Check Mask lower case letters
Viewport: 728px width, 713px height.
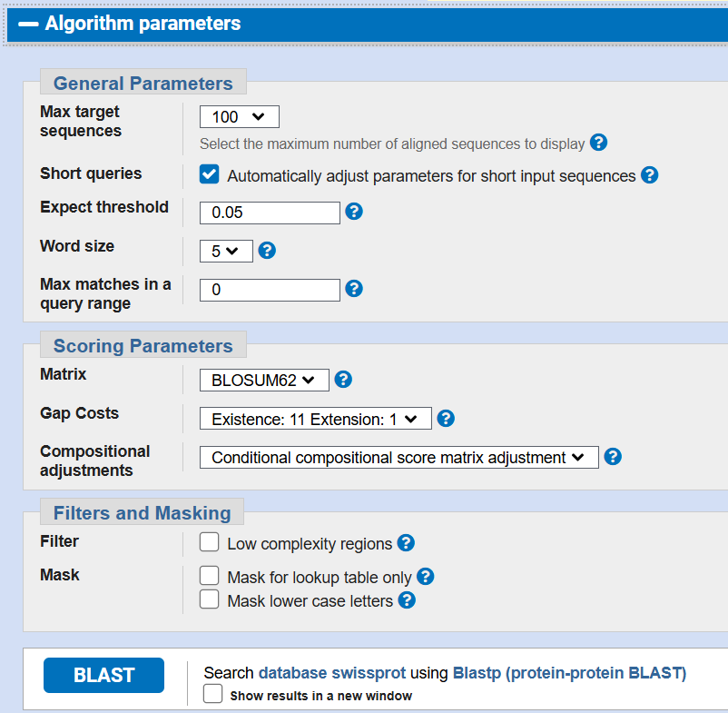(x=209, y=599)
